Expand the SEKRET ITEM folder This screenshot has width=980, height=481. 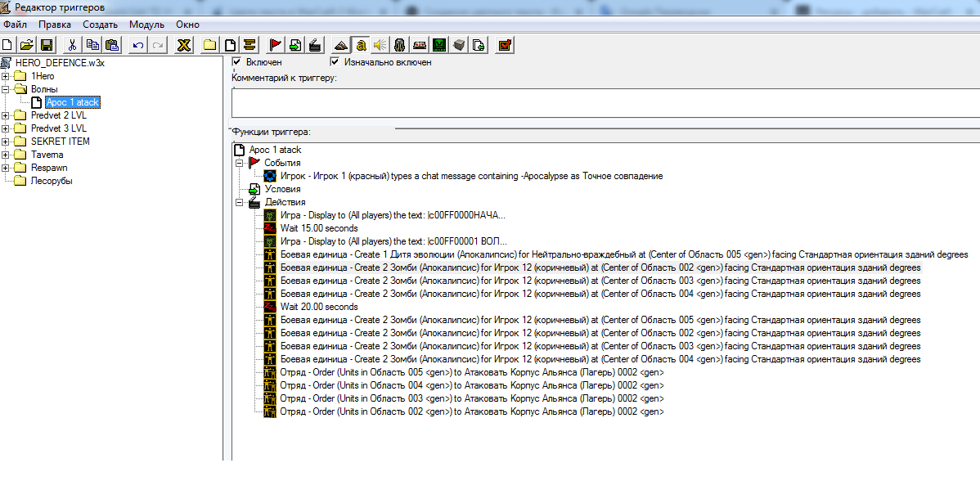(x=6, y=142)
